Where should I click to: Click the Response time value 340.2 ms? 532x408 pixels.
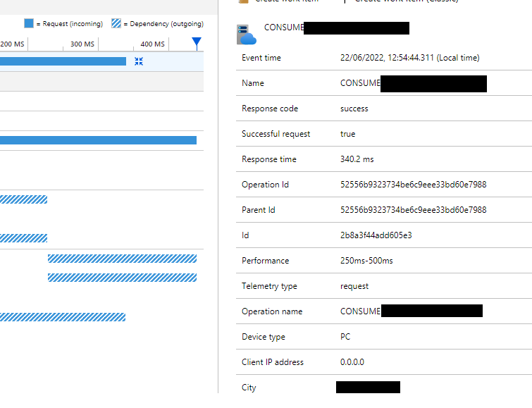pos(357,159)
